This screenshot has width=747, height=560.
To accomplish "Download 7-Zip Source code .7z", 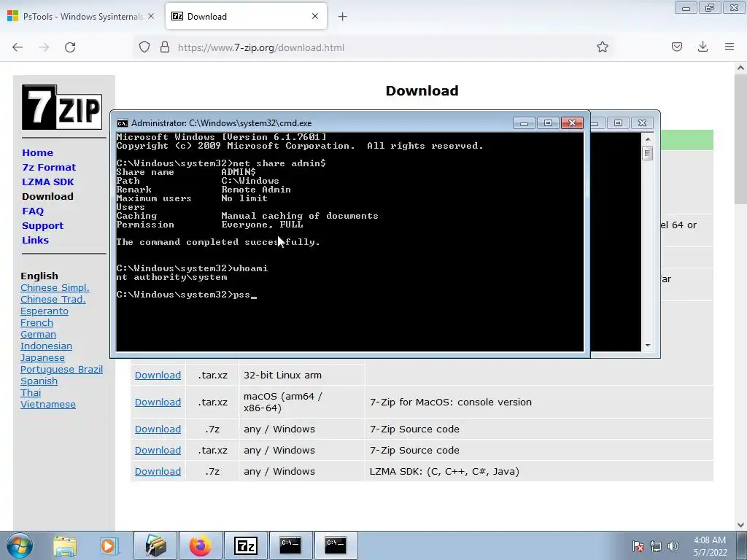I will pyautogui.click(x=158, y=429).
